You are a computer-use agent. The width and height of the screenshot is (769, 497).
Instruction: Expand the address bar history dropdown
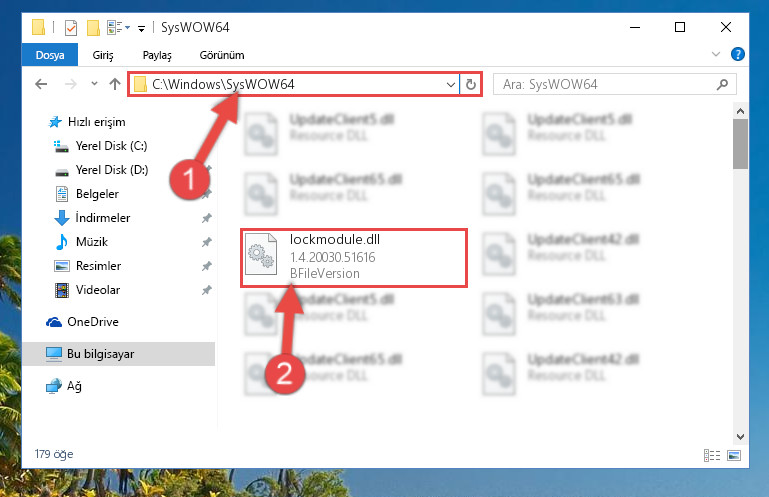[451, 85]
